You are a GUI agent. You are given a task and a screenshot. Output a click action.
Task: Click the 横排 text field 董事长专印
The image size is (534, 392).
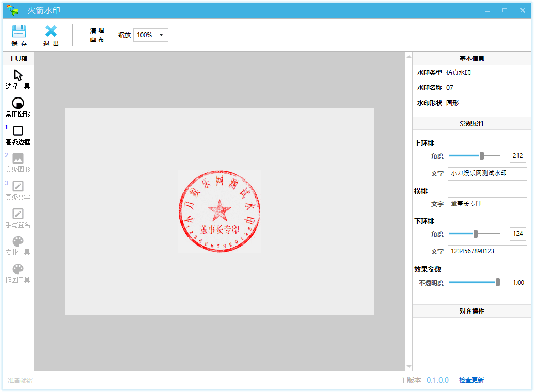(x=487, y=204)
